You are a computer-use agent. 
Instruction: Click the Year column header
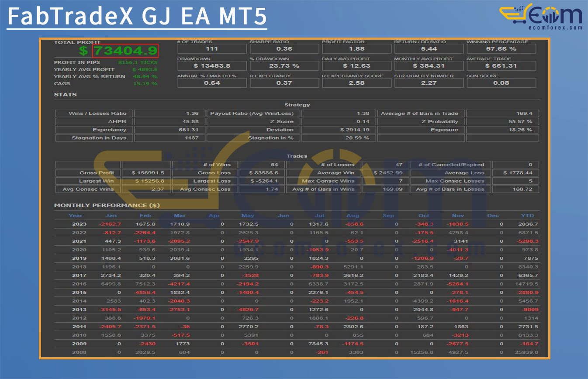75,215
